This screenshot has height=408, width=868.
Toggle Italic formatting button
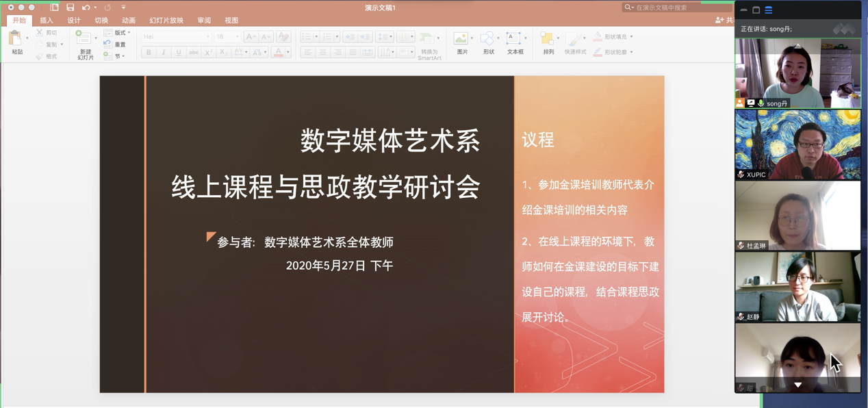pos(164,53)
